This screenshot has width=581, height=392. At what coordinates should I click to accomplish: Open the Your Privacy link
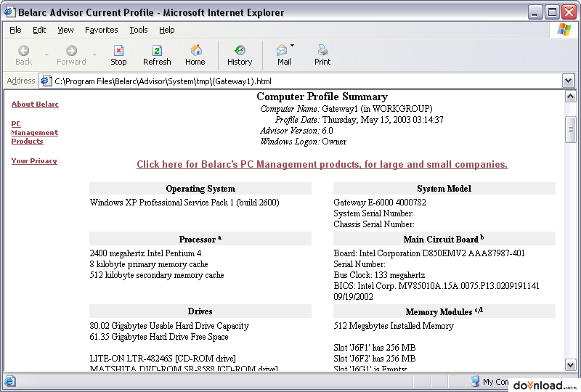click(34, 161)
